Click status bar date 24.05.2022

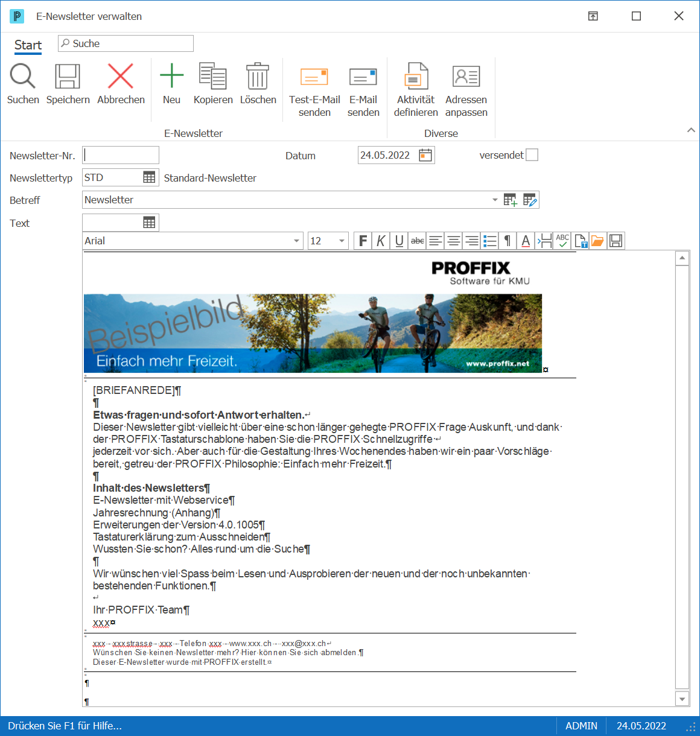click(x=641, y=726)
